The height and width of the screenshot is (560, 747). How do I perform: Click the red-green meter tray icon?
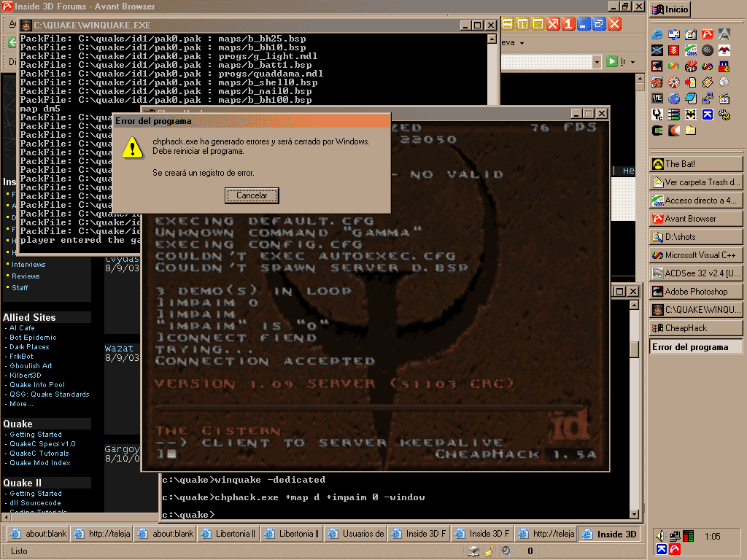point(689,536)
